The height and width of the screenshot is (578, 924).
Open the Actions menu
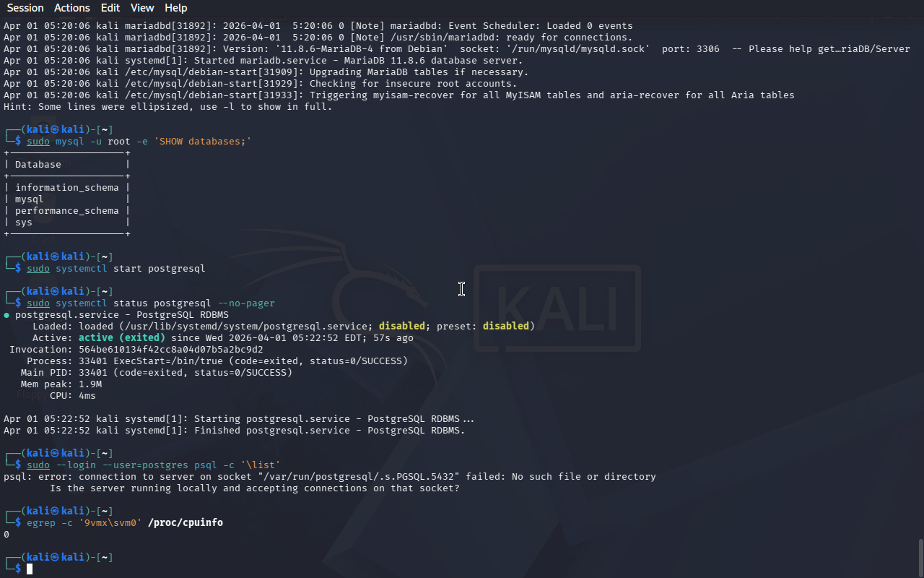point(72,8)
